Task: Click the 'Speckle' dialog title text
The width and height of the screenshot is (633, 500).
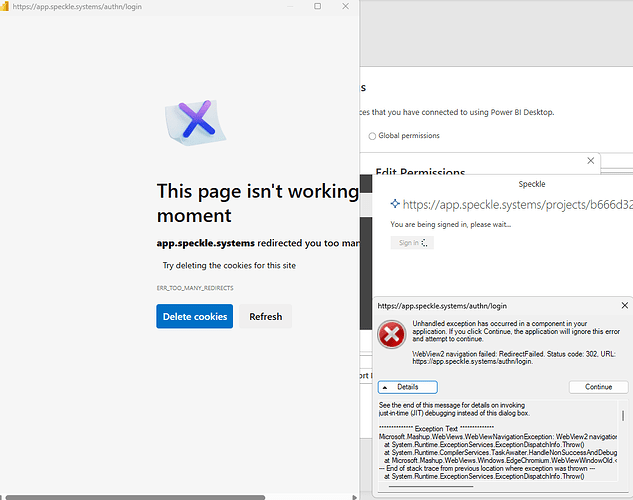Action: click(x=532, y=184)
